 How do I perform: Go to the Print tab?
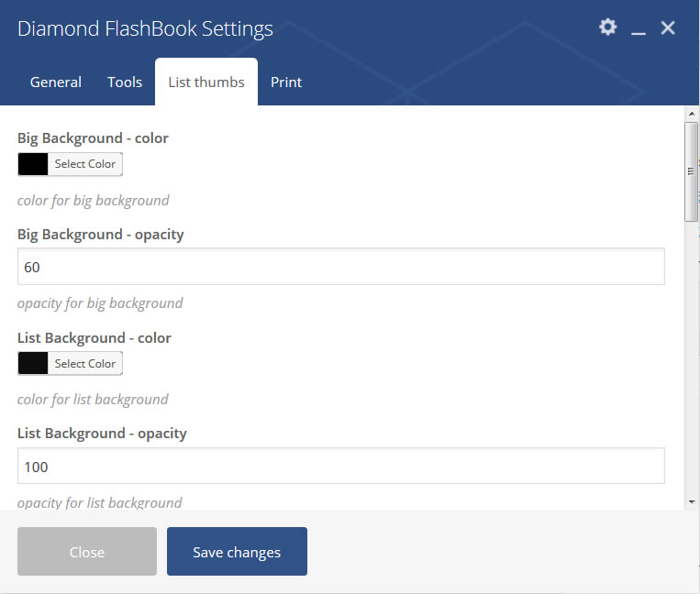click(x=286, y=82)
